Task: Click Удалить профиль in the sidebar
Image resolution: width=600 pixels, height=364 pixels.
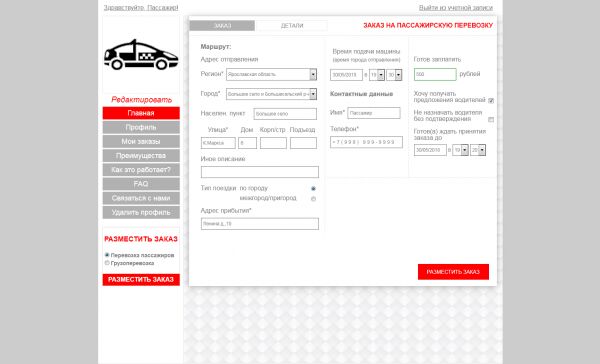Action: [141, 212]
